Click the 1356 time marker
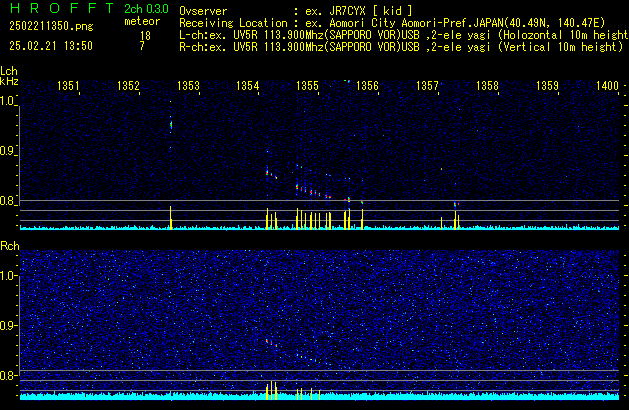The image size is (629, 410). tap(367, 86)
